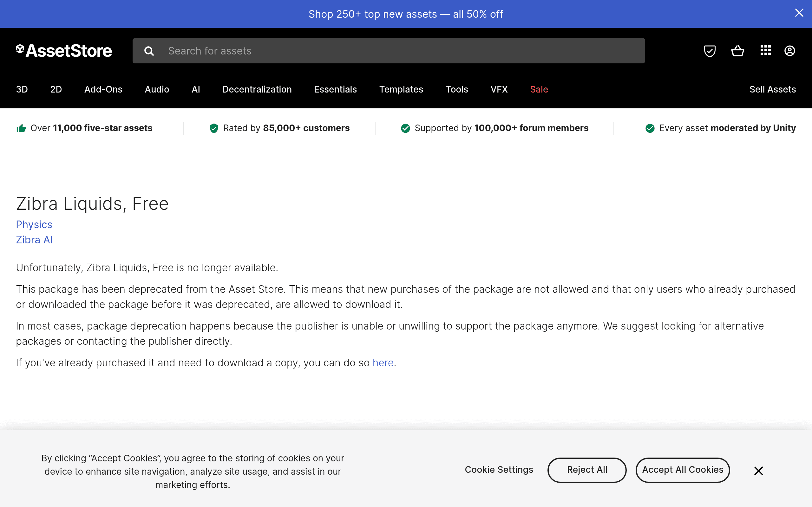Viewport: 812px width, 507px height.
Task: Click the Reject All button
Action: coord(587,470)
